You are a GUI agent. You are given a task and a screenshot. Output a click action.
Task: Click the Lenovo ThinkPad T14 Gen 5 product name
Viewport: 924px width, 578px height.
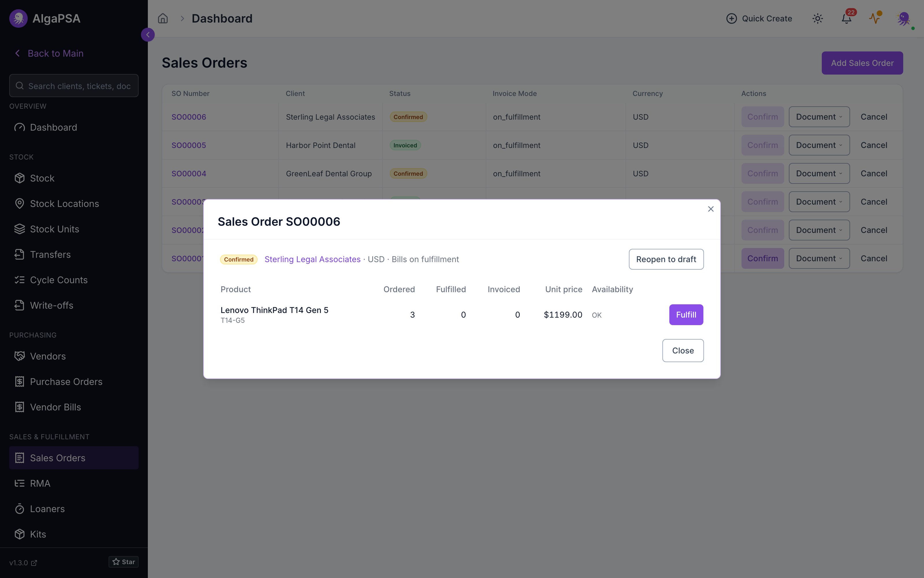(x=274, y=310)
